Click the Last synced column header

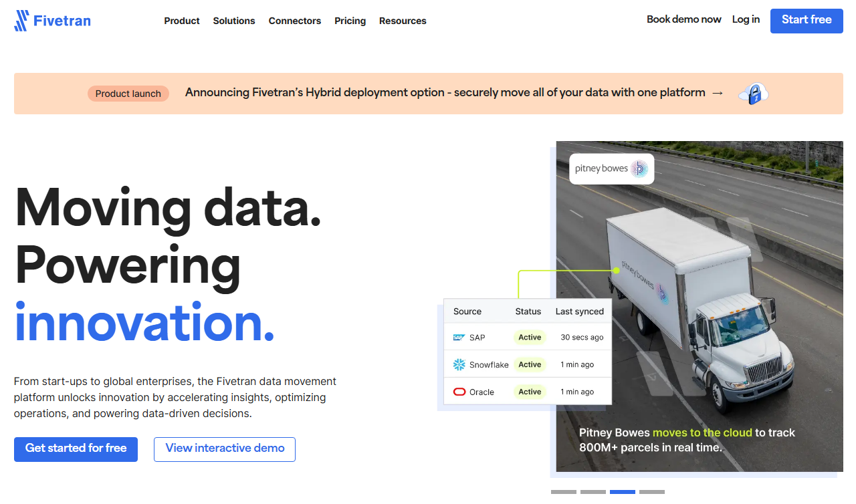tap(580, 311)
